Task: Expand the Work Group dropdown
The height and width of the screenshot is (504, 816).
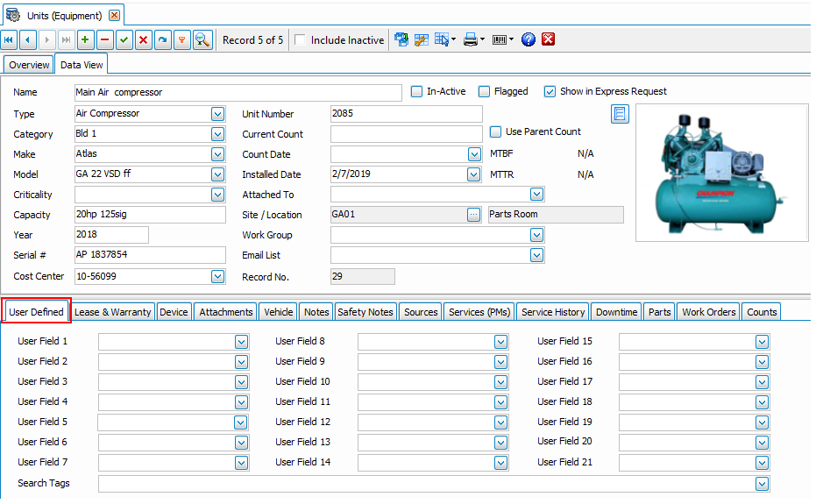Action: (x=536, y=235)
